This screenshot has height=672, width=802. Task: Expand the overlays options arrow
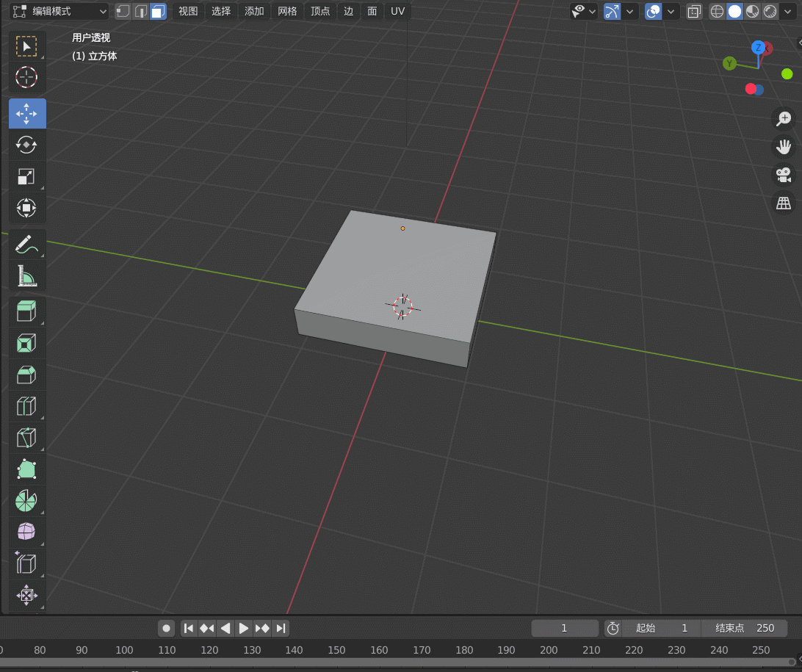tap(671, 11)
